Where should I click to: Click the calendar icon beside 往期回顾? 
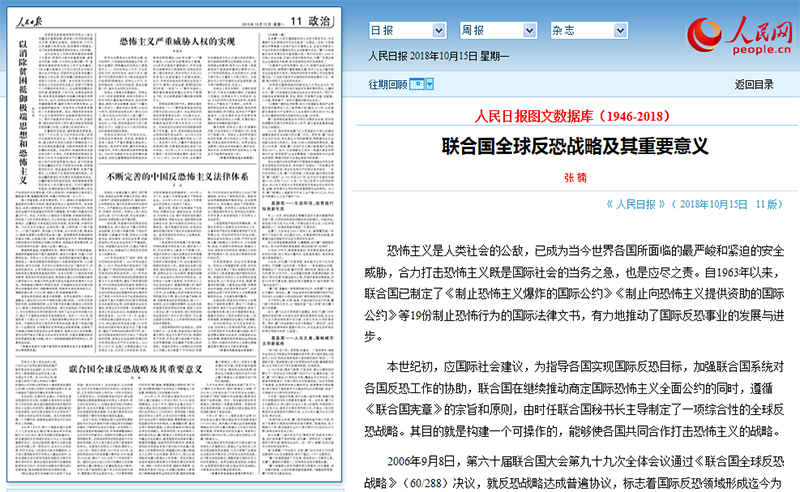click(x=416, y=85)
